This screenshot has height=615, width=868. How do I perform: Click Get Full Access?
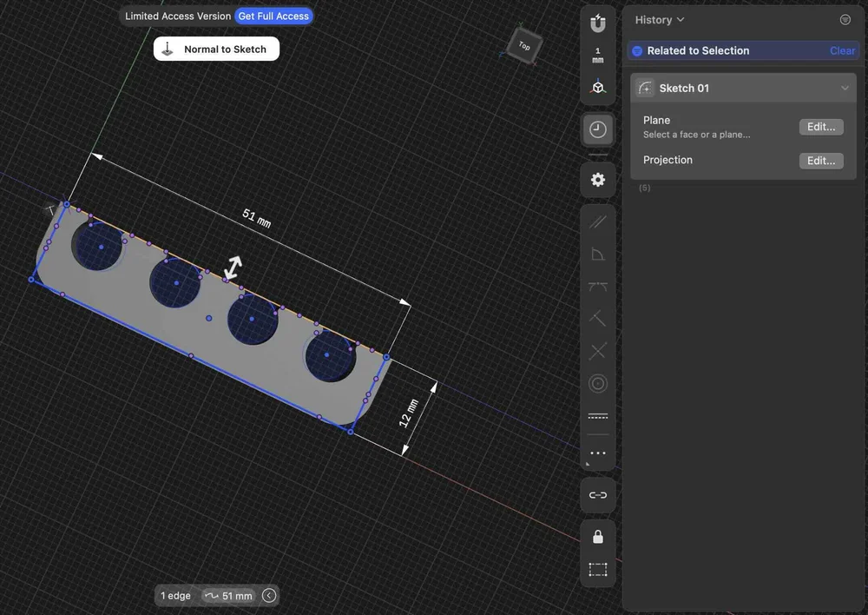click(x=273, y=16)
